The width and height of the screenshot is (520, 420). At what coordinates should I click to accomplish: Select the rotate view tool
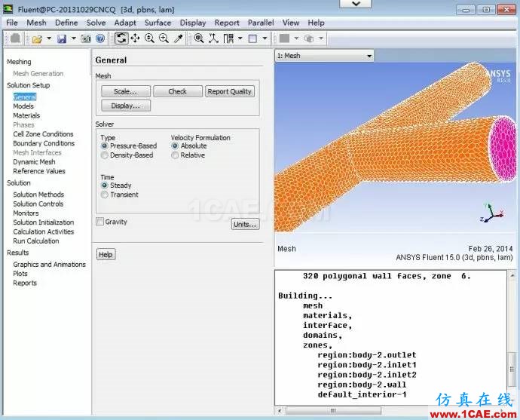click(x=121, y=38)
